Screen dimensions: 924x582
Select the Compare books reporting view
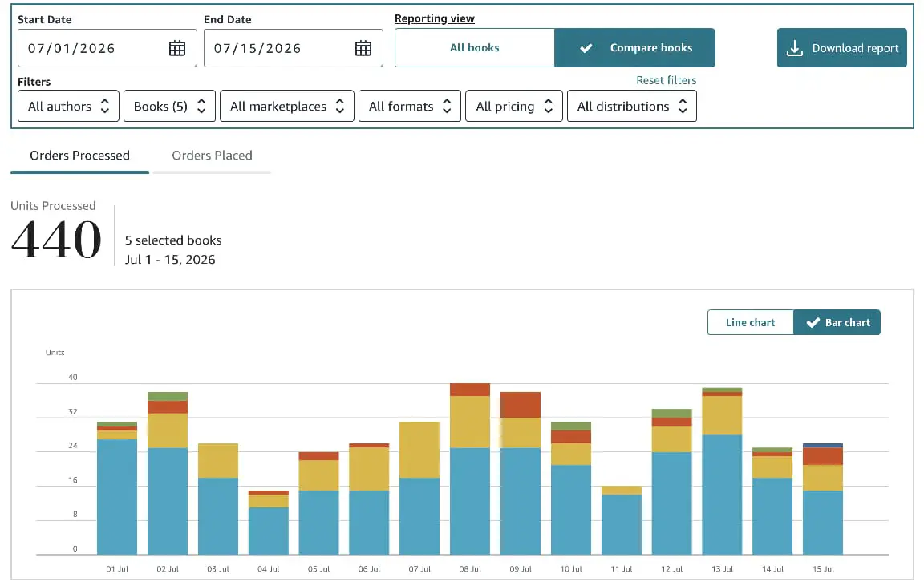pyautogui.click(x=634, y=48)
